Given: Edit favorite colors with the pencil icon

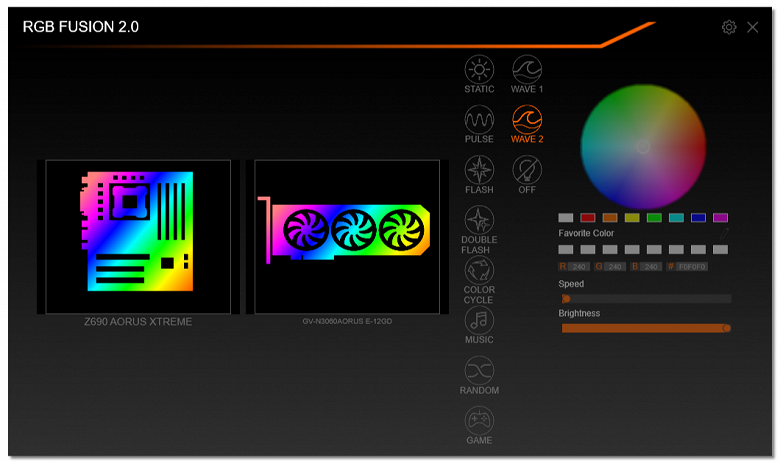Looking at the screenshot, I should pos(724,233).
